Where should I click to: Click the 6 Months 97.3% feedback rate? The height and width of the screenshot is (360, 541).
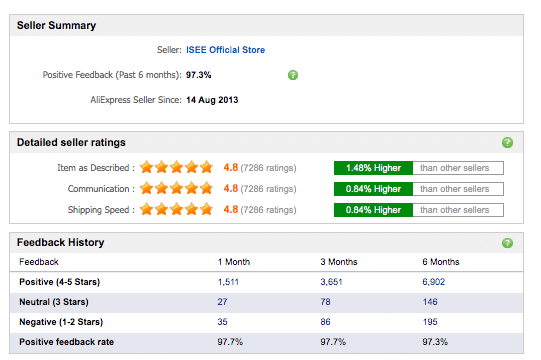435,342
